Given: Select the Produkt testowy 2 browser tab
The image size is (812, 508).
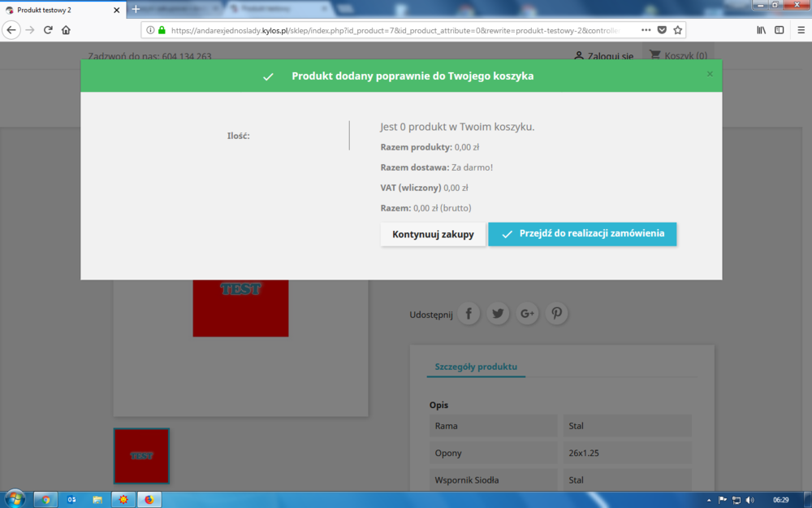Looking at the screenshot, I should click(57, 11).
